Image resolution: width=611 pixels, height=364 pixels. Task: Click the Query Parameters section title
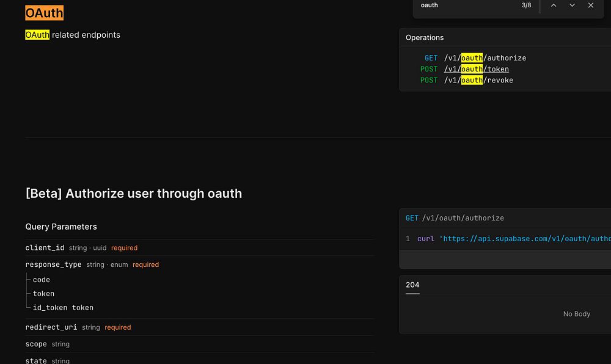pyautogui.click(x=61, y=227)
